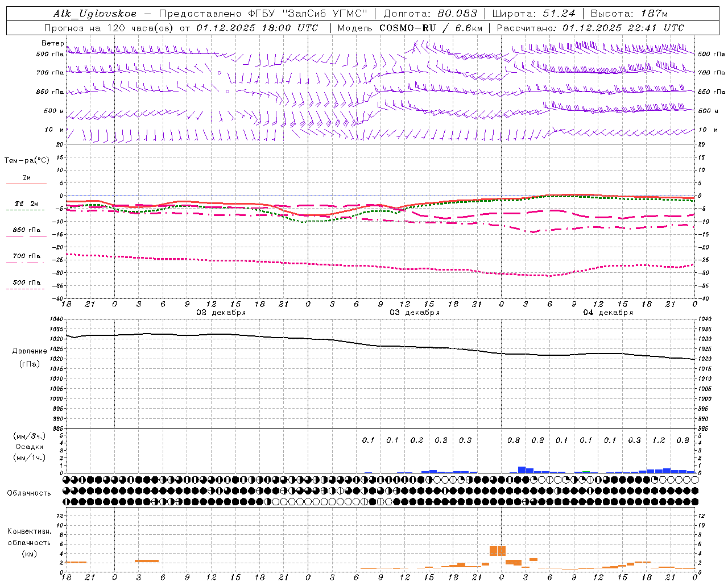Screen dimensions: 728x582
Task: Click the '700 гПа' temperature legend entry
Action: point(26,256)
